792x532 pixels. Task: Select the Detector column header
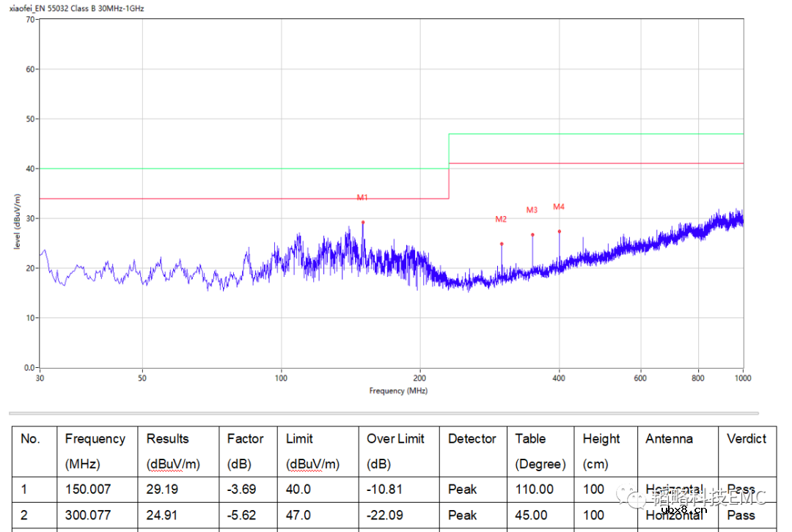click(x=472, y=439)
